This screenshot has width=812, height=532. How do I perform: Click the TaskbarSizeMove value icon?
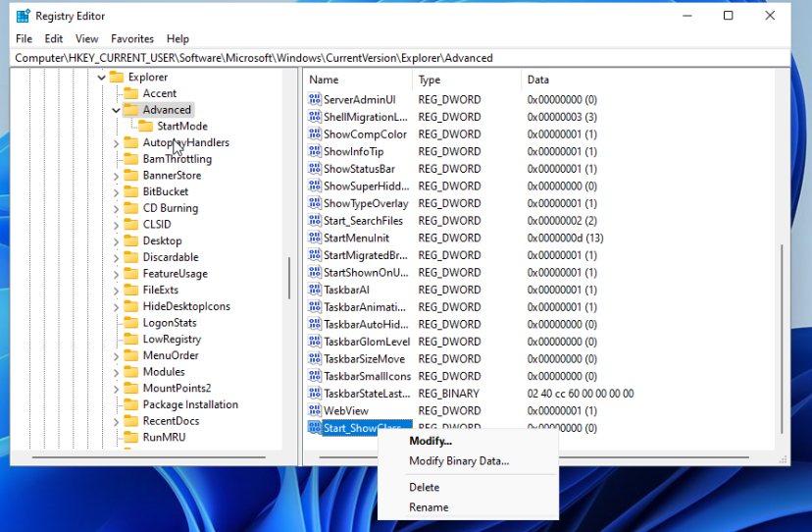click(x=315, y=358)
